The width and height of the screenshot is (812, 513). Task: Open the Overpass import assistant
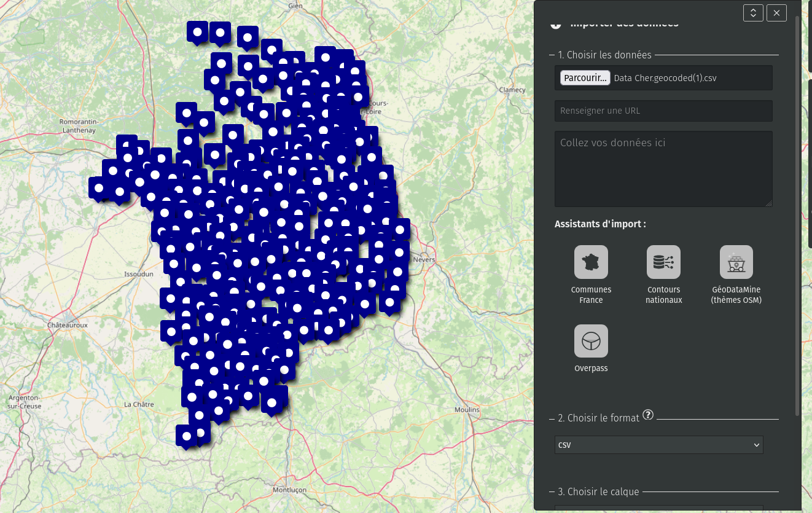tap(591, 341)
